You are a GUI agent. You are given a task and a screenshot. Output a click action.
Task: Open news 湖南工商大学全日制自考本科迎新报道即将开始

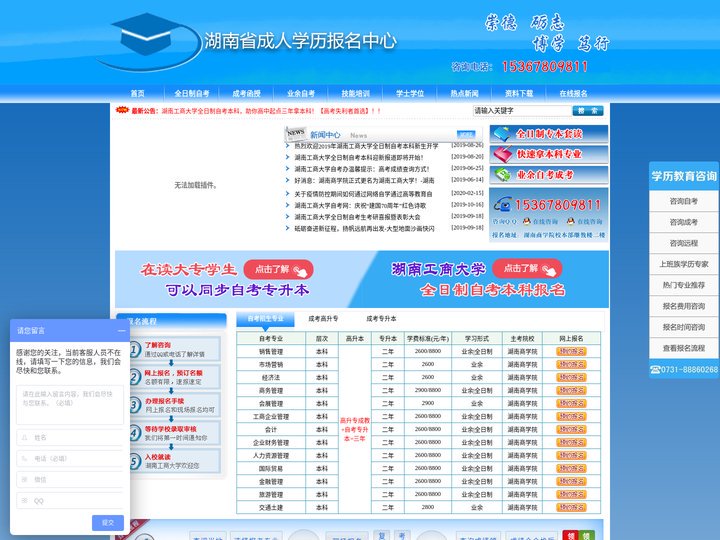(x=359, y=157)
